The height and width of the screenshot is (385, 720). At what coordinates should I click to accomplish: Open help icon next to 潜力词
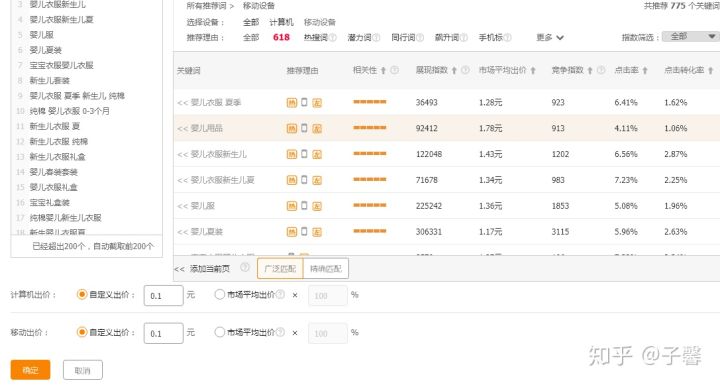pyautogui.click(x=376, y=38)
